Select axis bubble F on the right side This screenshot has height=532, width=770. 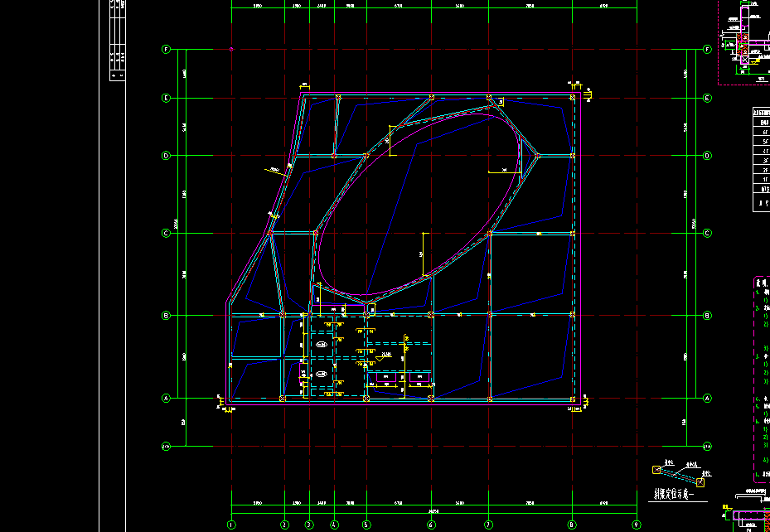click(x=707, y=50)
